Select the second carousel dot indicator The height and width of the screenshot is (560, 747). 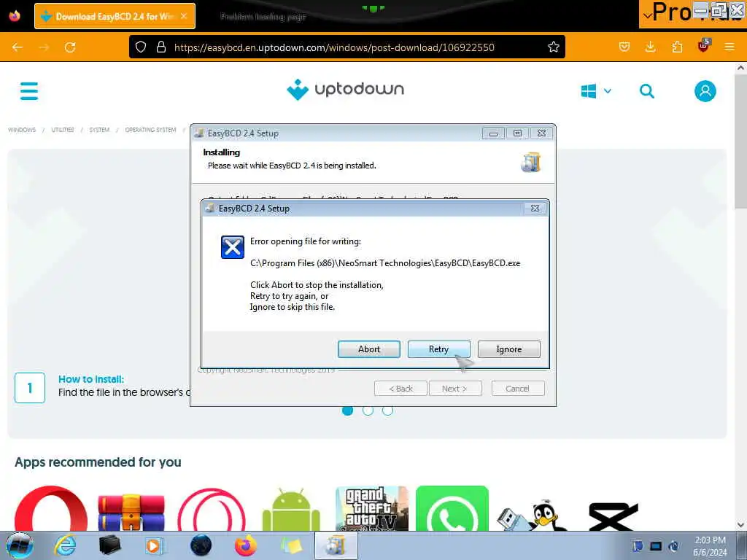[368, 411]
